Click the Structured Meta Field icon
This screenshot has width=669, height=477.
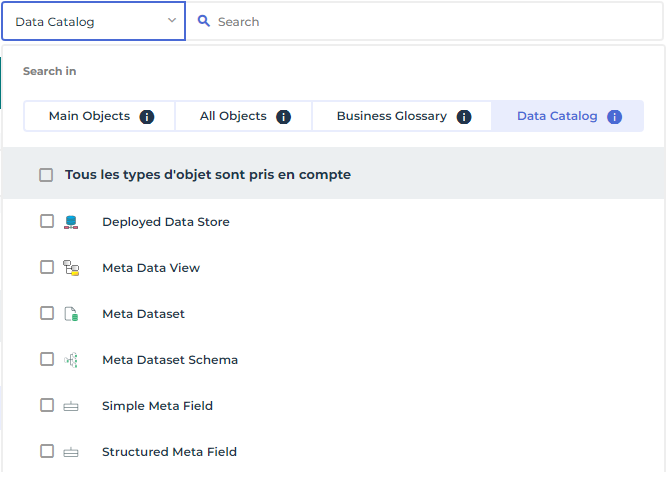(71, 452)
